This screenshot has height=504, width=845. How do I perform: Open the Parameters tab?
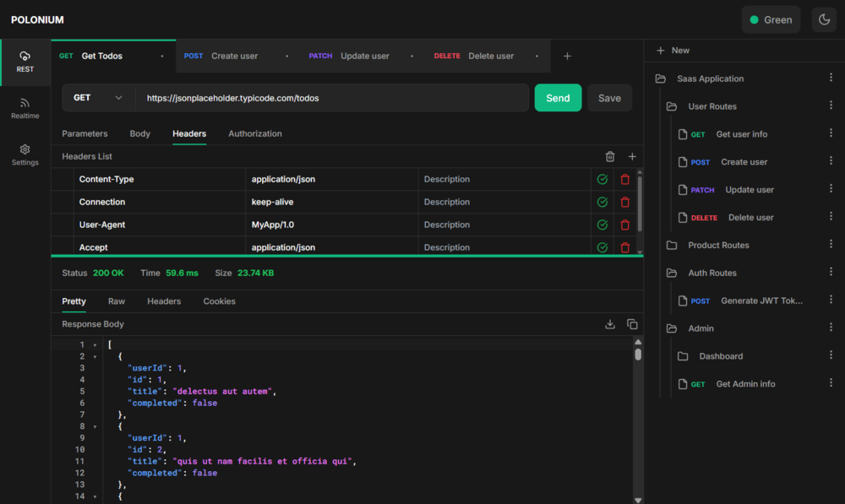[x=84, y=133]
